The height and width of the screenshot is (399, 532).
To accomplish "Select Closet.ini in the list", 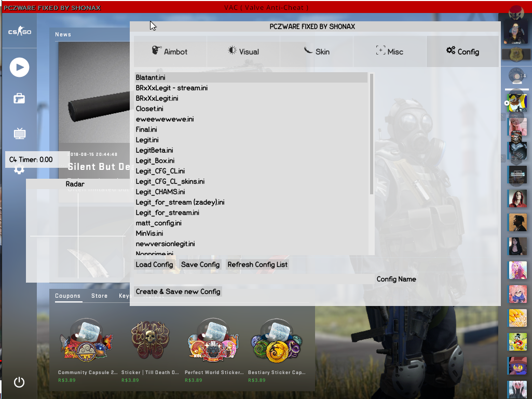I will pyautogui.click(x=251, y=109).
